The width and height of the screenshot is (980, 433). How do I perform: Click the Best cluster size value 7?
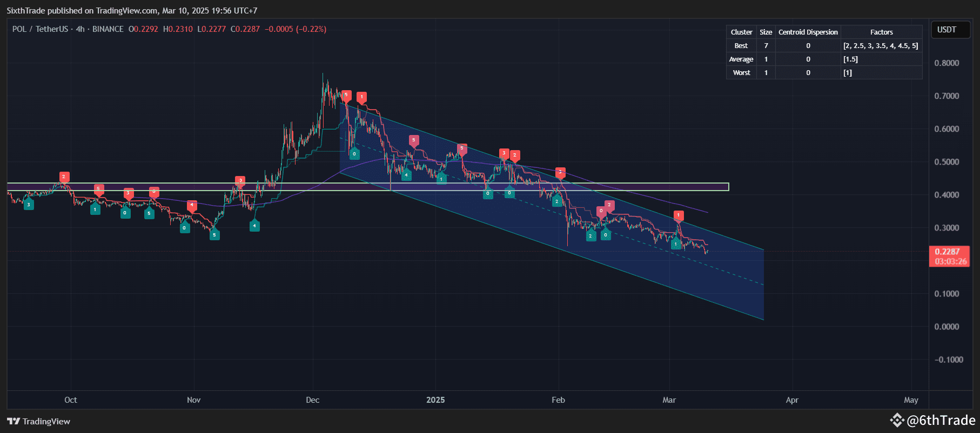click(x=766, y=46)
